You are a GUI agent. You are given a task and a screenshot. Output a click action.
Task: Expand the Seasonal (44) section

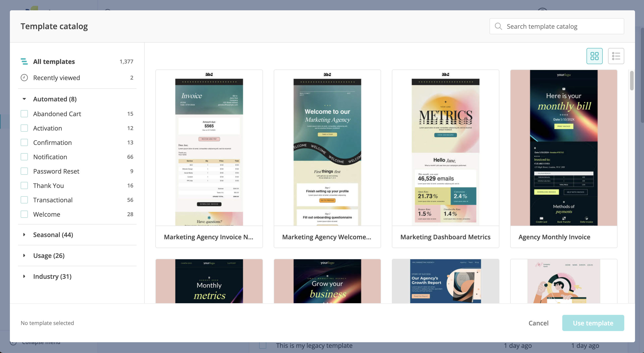click(x=24, y=235)
